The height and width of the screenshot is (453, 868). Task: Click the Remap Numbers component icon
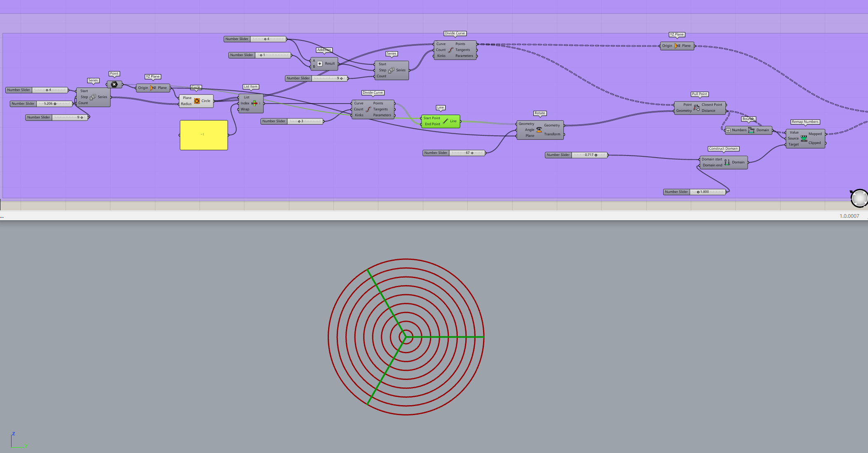[804, 138]
